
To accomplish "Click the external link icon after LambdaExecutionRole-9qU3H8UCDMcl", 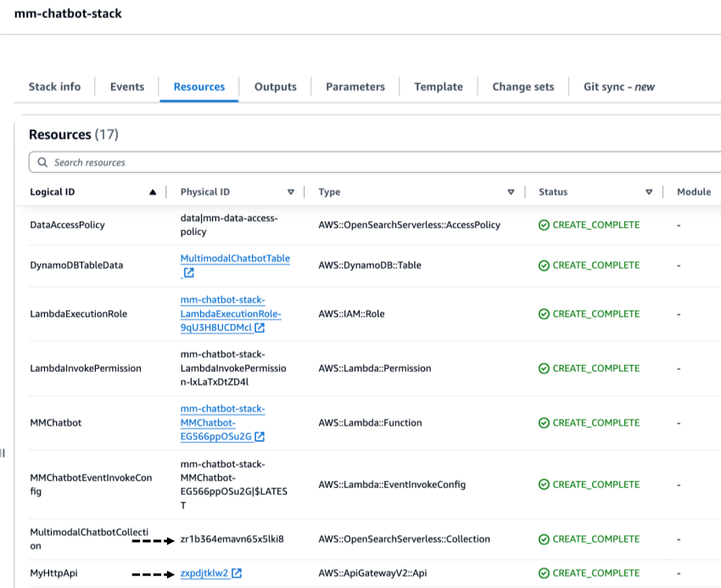I will 259,328.
